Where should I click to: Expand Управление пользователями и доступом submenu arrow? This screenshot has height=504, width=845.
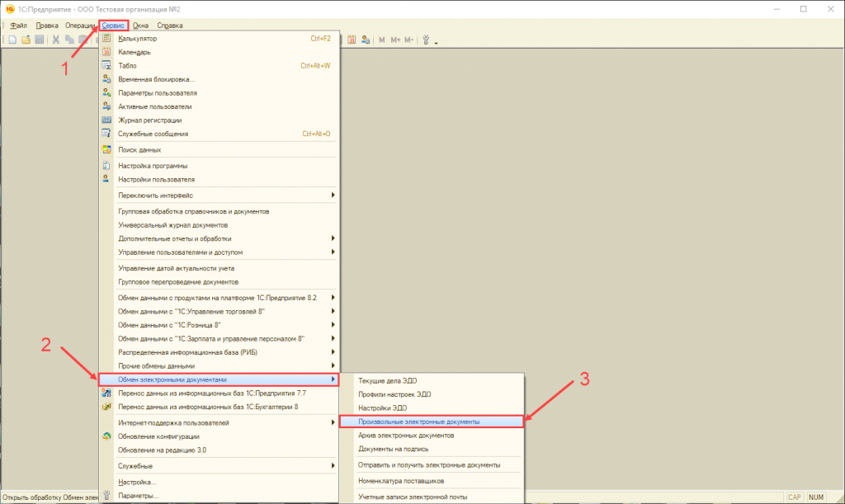click(333, 252)
